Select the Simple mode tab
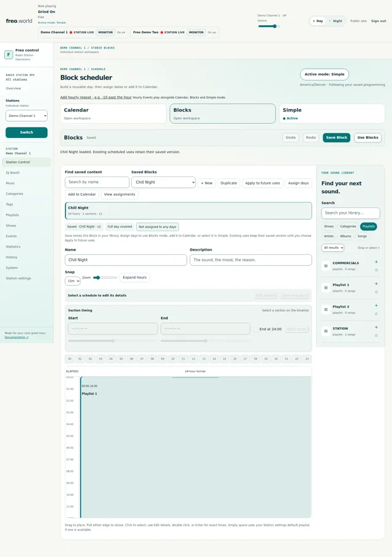 tap(332, 114)
